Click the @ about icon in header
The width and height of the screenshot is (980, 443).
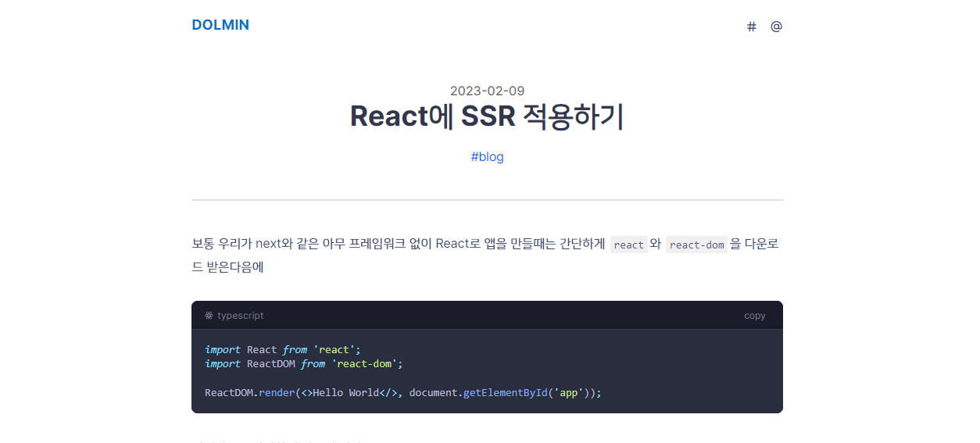coord(776,27)
